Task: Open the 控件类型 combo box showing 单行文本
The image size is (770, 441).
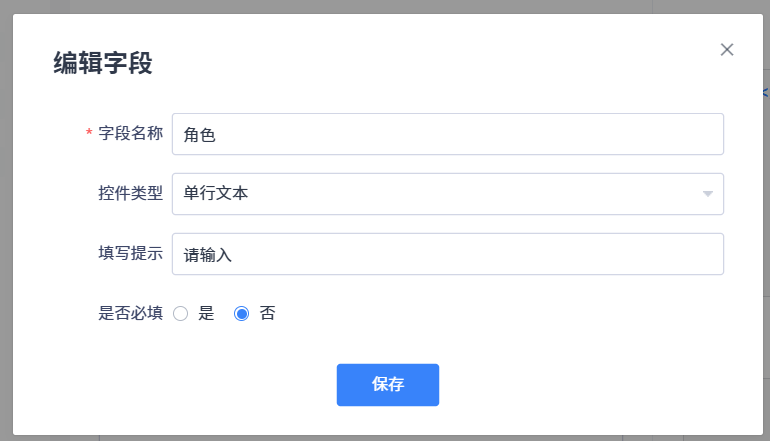Action: coord(447,194)
